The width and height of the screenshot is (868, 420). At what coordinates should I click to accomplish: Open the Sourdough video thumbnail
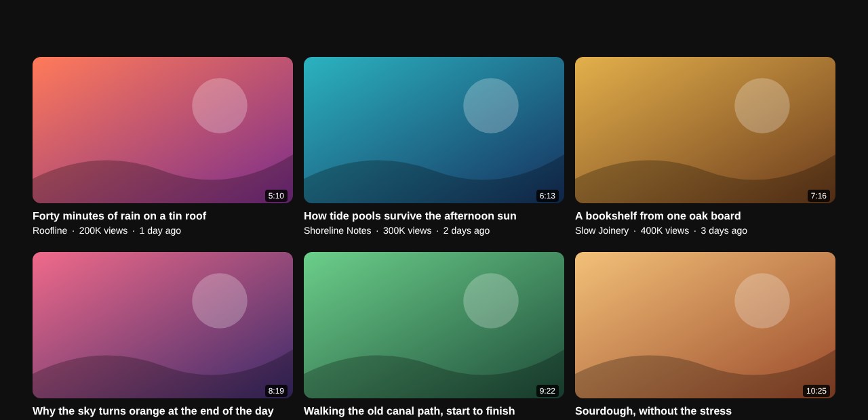tap(705, 325)
